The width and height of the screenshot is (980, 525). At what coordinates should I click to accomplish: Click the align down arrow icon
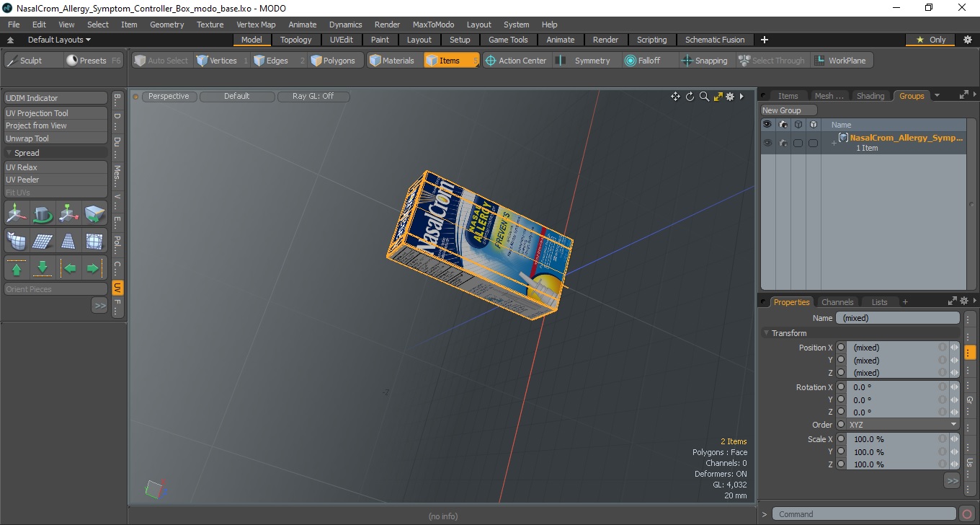[x=43, y=268]
